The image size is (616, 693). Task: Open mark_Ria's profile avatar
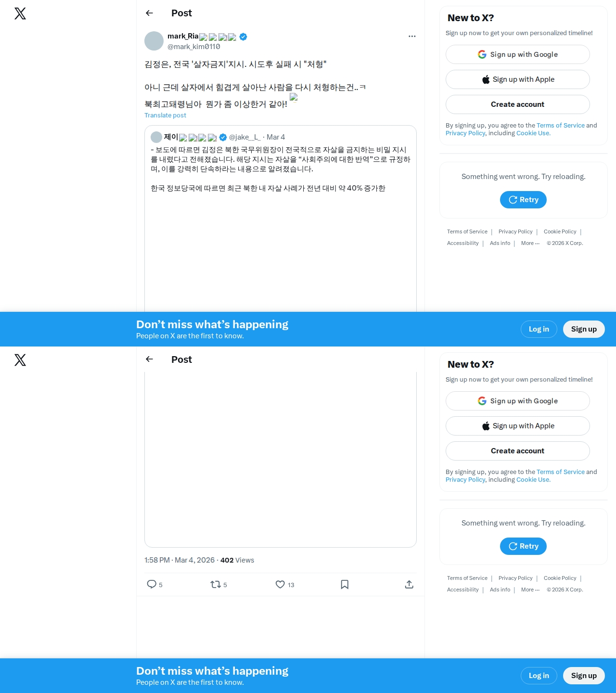154,41
